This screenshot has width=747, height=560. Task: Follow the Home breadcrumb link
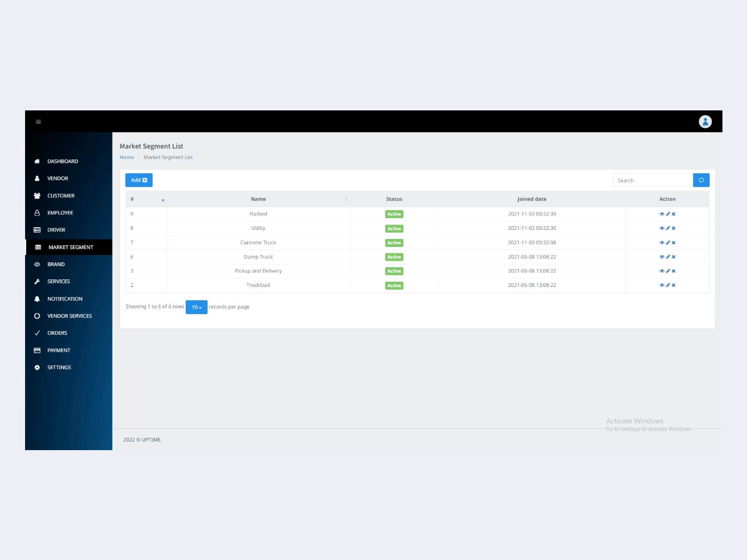point(126,157)
